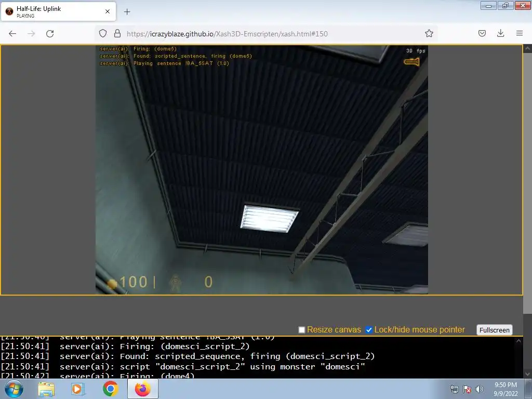Open Google Chrome from the taskbar

click(x=110, y=389)
